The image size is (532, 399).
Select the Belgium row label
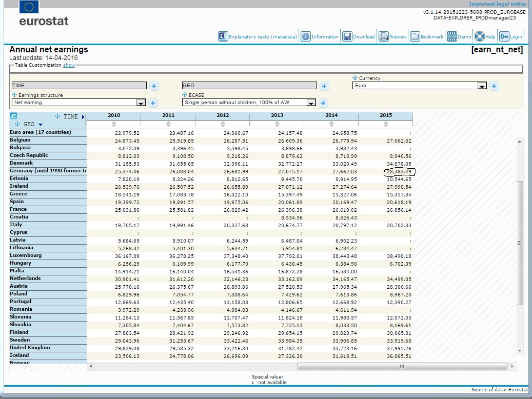click(x=20, y=140)
